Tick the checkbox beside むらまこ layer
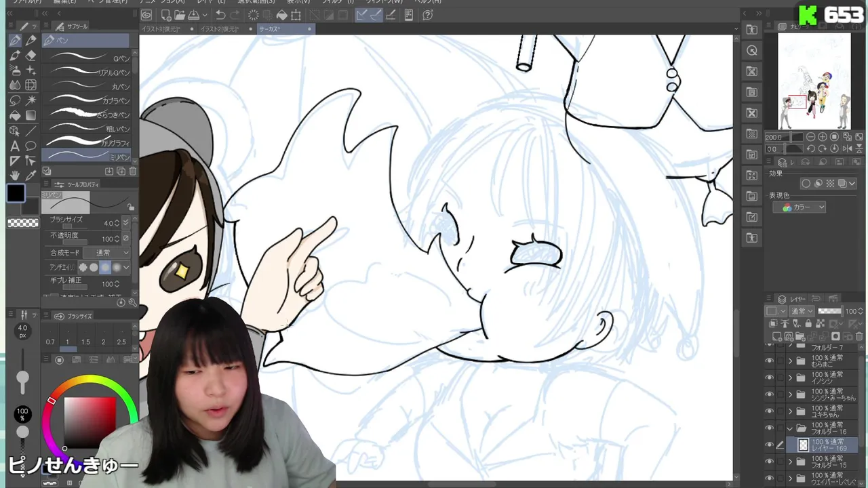 pyautogui.click(x=780, y=361)
